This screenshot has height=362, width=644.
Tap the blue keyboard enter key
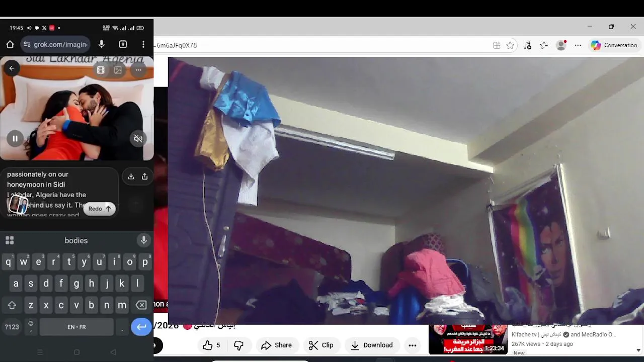click(141, 327)
